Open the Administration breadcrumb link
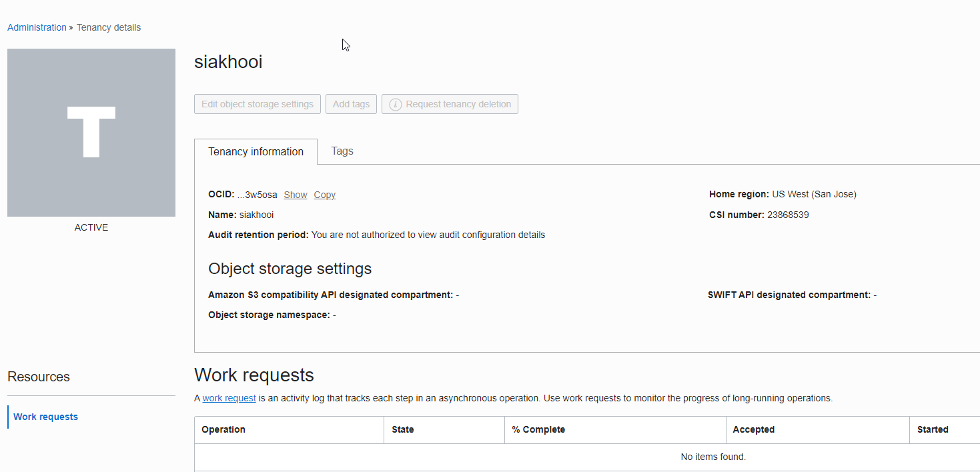The image size is (980, 472). pos(37,27)
